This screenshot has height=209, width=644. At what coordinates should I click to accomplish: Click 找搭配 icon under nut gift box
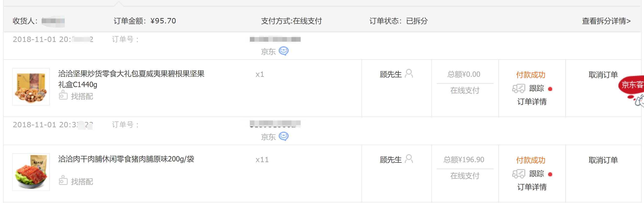tap(63, 95)
